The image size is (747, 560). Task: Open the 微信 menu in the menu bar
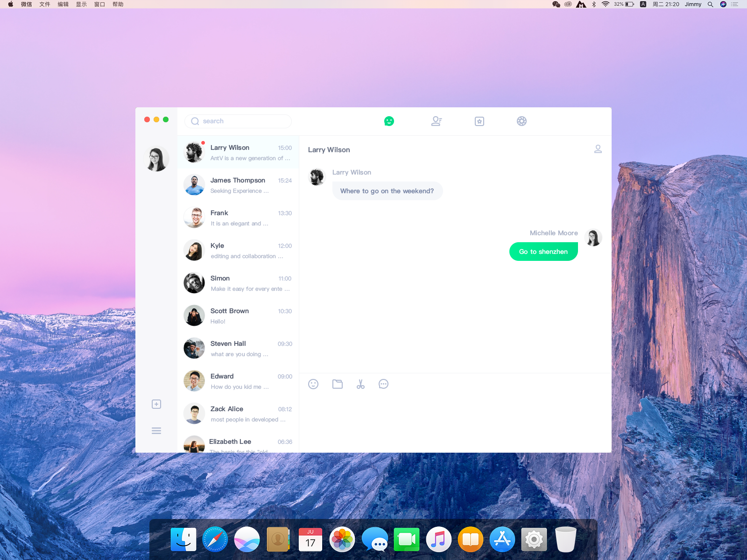click(27, 4)
